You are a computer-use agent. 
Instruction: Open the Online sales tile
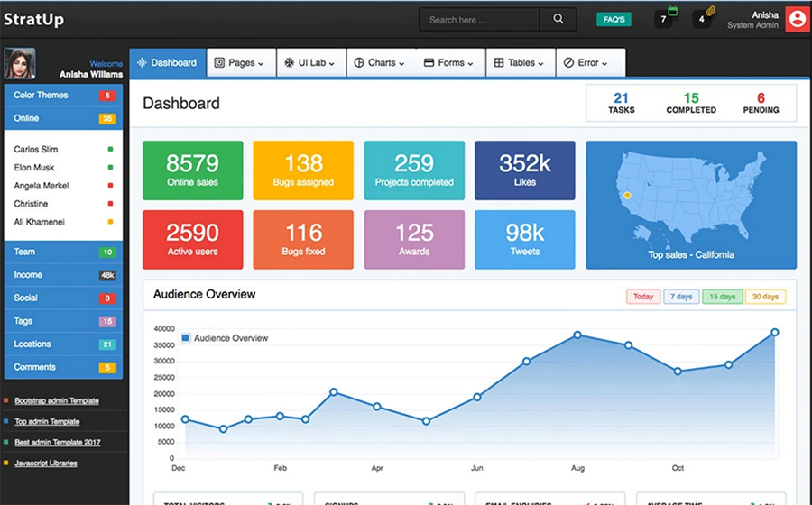point(192,170)
